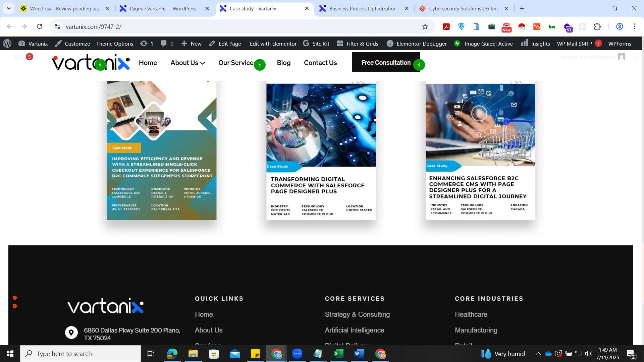Open the single-click checkout case study thumbnail

[162, 150]
